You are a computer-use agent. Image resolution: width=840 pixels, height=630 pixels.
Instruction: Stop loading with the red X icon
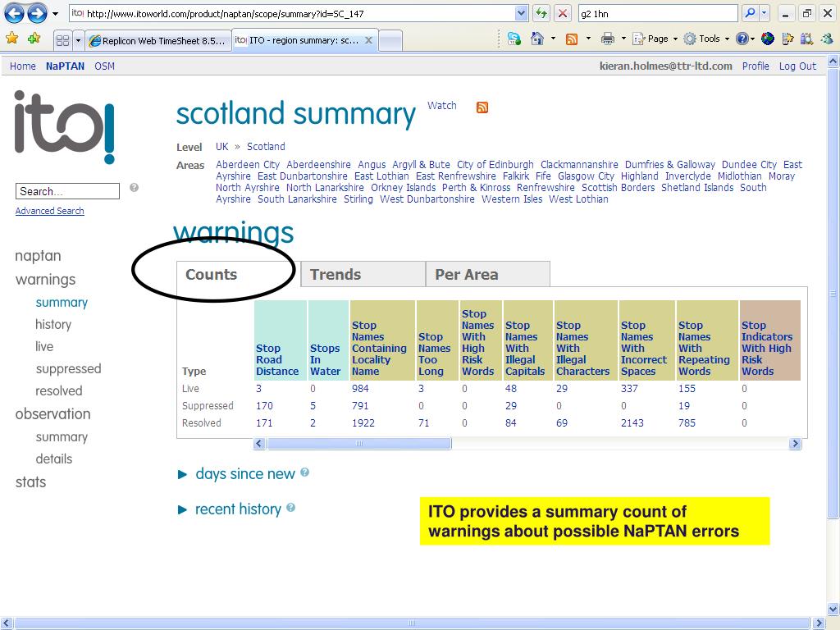[563, 13]
